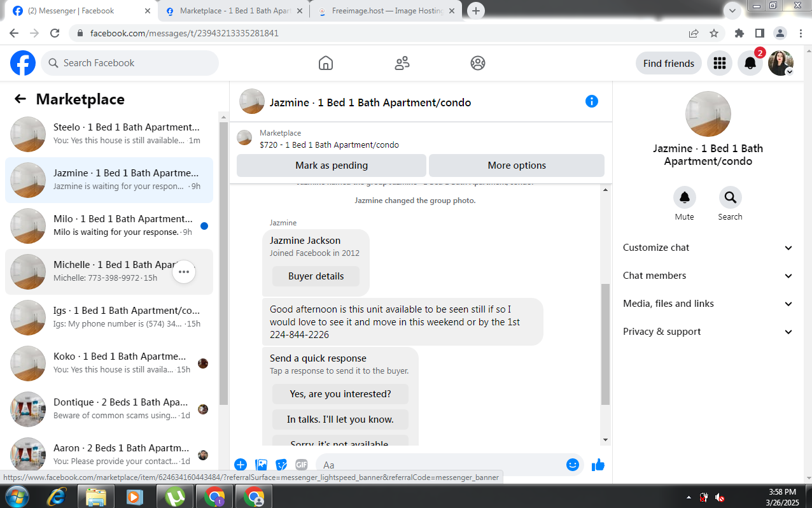812x508 pixels.
Task: Launch Internet Explorer from the taskbar
Action: coord(57,497)
